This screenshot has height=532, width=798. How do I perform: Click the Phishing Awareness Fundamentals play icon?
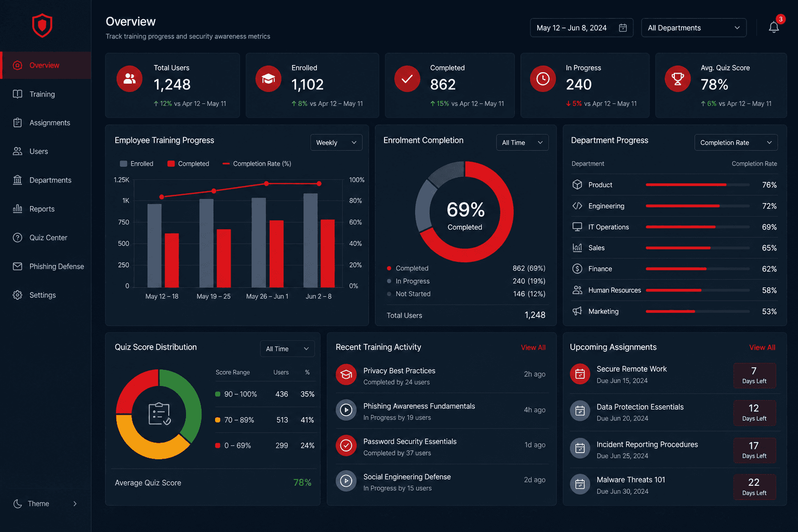[x=346, y=410]
